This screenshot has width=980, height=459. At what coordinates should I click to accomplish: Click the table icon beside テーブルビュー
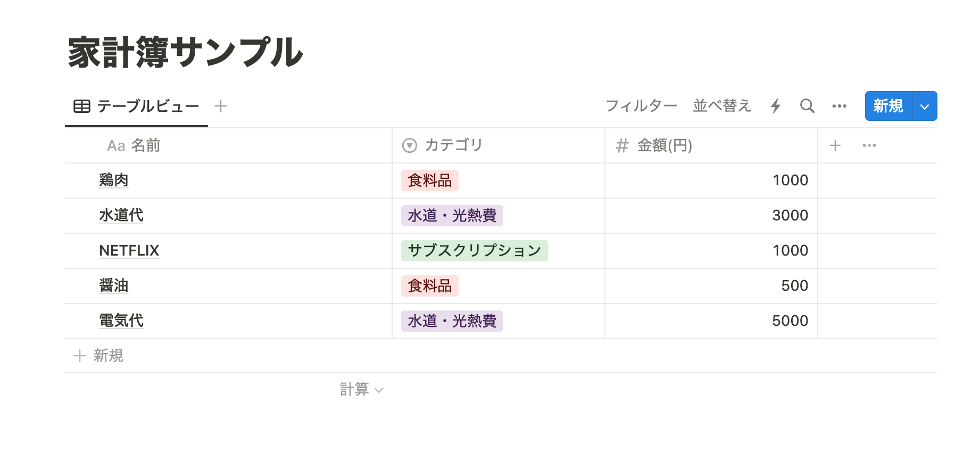click(82, 106)
